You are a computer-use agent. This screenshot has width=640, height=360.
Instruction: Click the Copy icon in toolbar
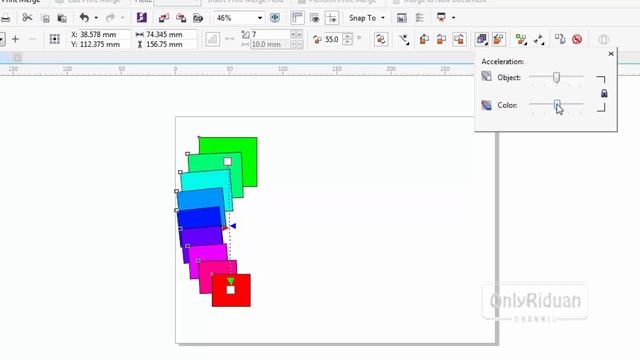pyautogui.click(x=45, y=18)
